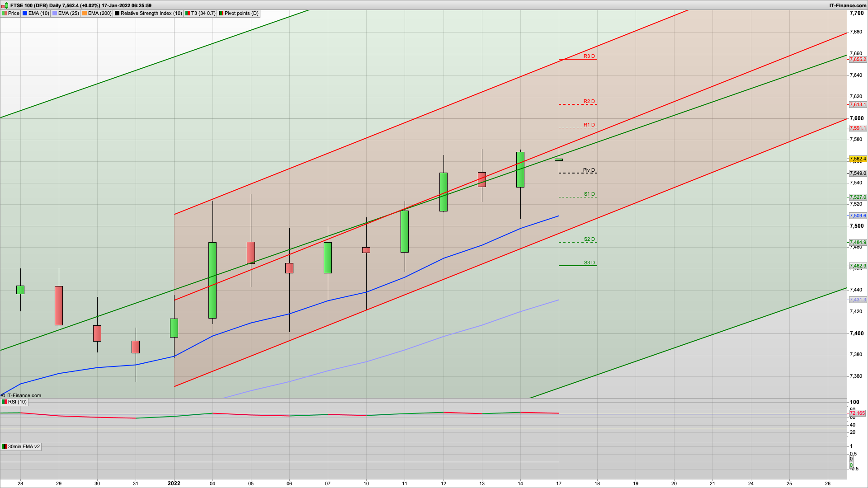Screen dimensions: 868x488
Task: Click the orange EMA (200) color swatch
Action: coord(85,13)
